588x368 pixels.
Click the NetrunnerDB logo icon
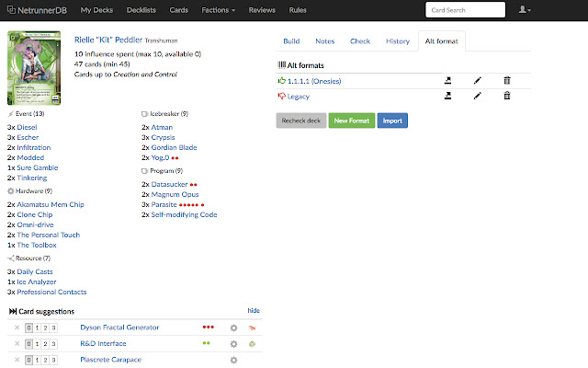click(x=11, y=10)
